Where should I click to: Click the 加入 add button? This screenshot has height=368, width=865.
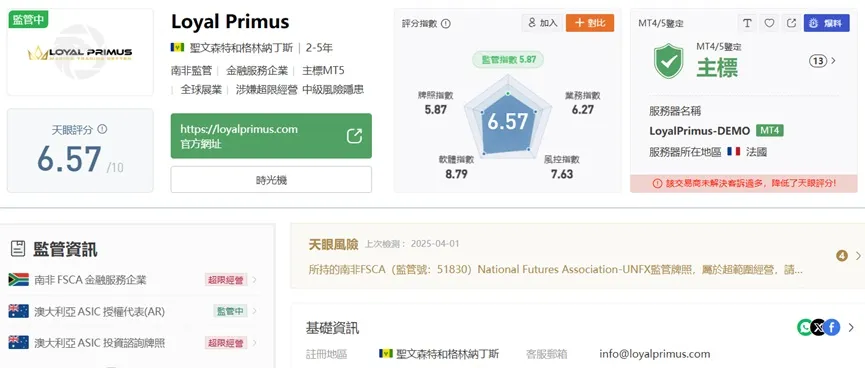click(x=542, y=23)
